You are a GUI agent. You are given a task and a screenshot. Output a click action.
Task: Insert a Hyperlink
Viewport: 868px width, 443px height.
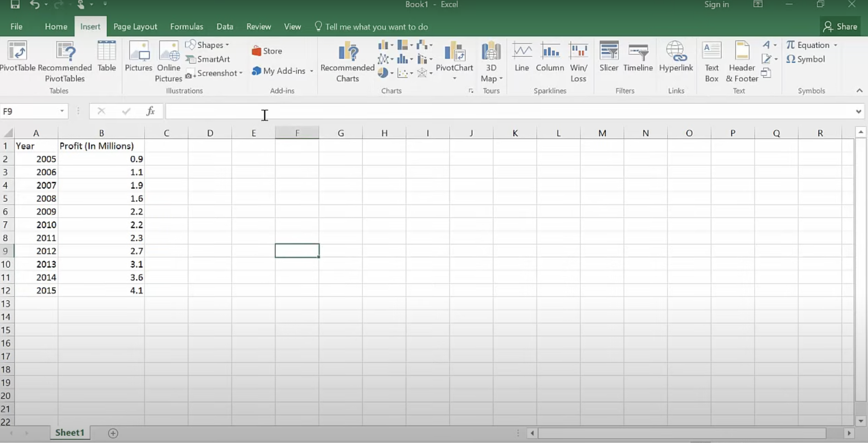(676, 57)
